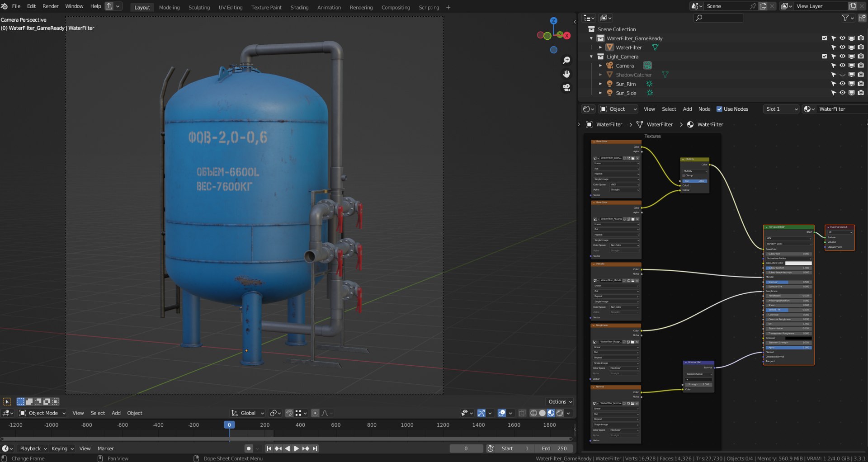Open the Object Mode dropdown
868x462 pixels.
(42, 413)
